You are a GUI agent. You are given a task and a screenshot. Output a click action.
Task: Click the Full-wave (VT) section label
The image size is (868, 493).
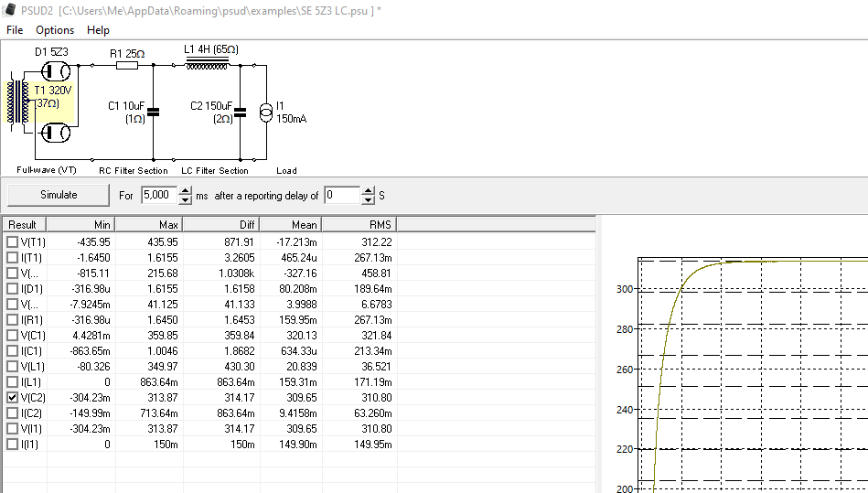click(x=47, y=170)
